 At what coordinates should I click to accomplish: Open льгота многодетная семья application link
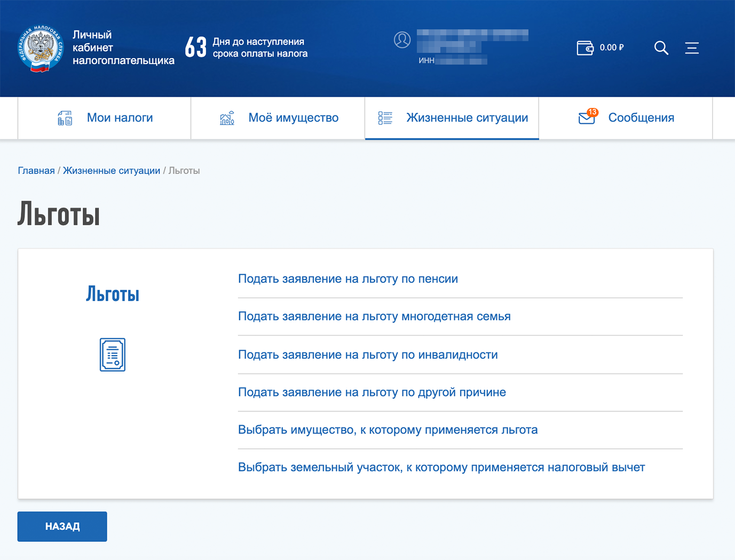tap(374, 317)
